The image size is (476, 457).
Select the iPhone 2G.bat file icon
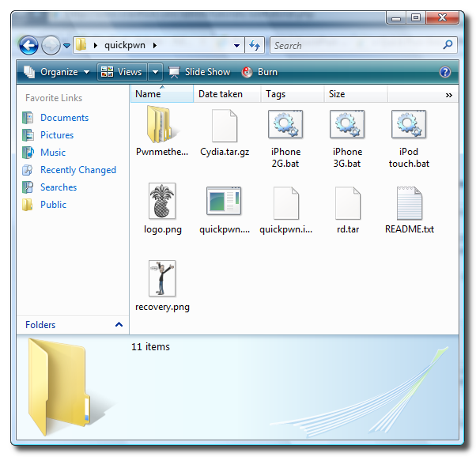(x=285, y=124)
